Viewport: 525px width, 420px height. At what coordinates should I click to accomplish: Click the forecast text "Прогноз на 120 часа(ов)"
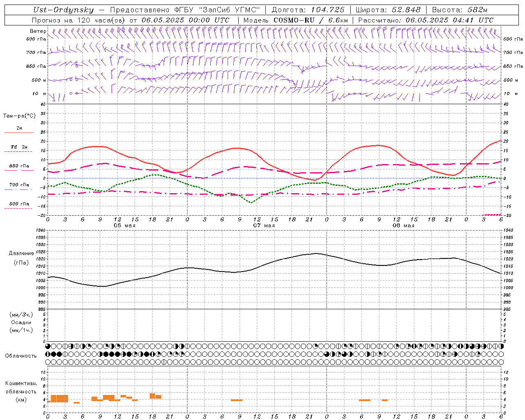point(79,20)
